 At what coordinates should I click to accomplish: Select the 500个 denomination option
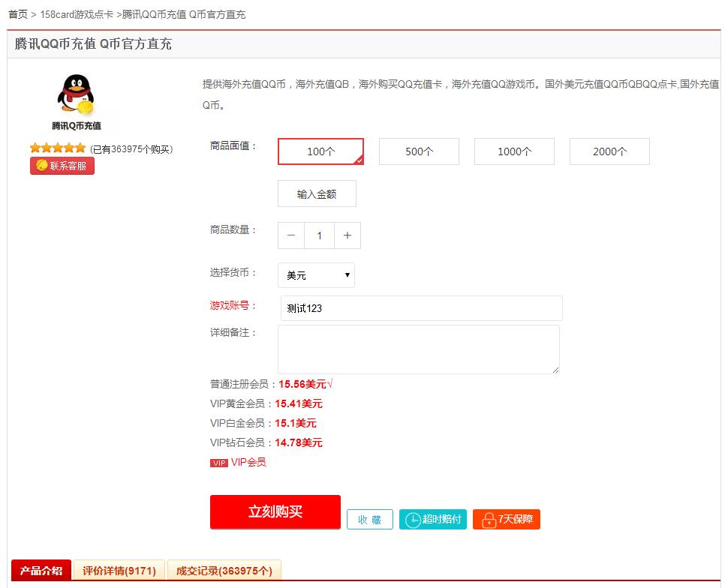pos(419,151)
